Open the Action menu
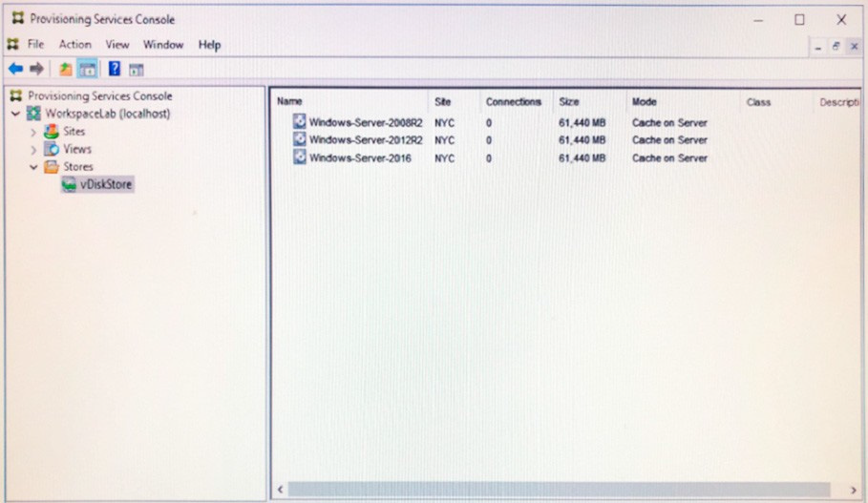Viewport: 868px width, 503px height. click(x=74, y=44)
